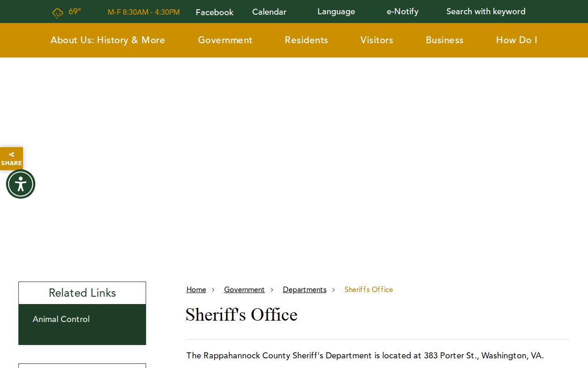This screenshot has width=588, height=368.
Task: Click the Search with keyword field
Action: point(486,11)
